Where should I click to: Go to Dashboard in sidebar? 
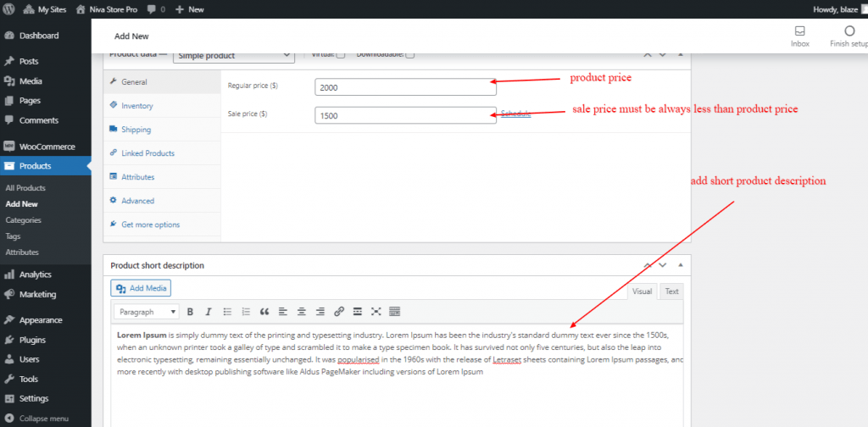(46, 36)
